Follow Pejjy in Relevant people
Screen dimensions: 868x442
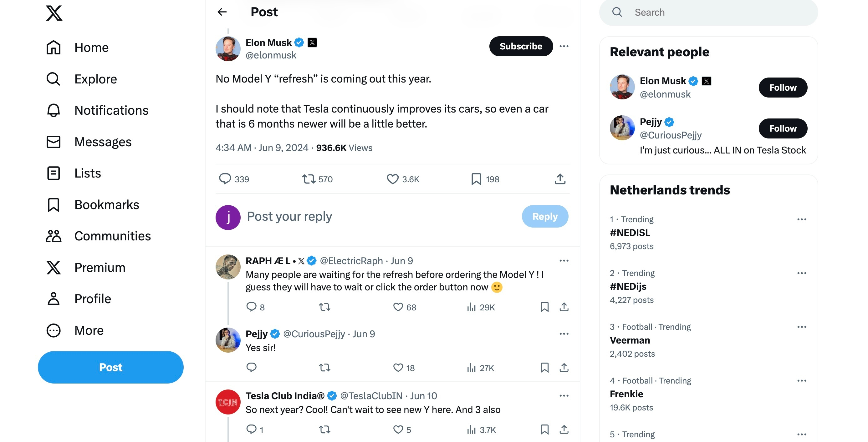click(x=782, y=128)
